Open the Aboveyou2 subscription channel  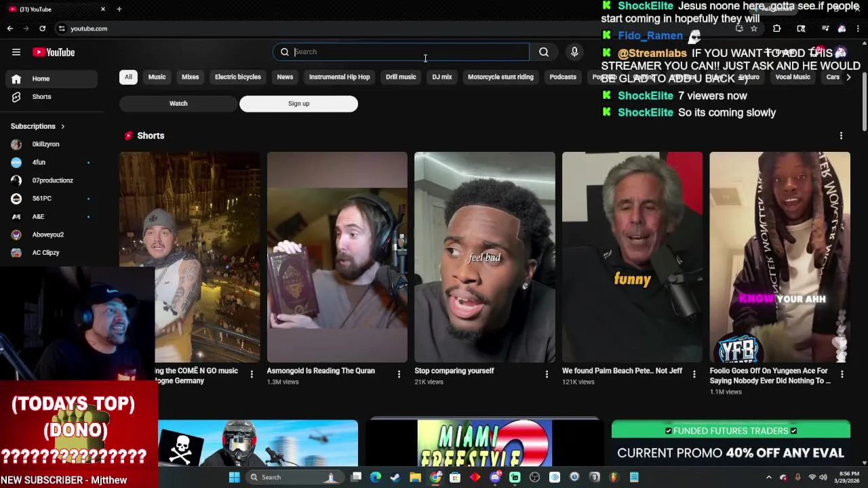pyautogui.click(x=52, y=235)
